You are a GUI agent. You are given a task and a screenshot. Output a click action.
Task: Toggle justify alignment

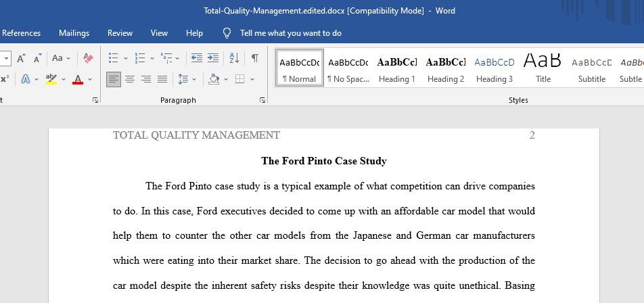point(162,79)
